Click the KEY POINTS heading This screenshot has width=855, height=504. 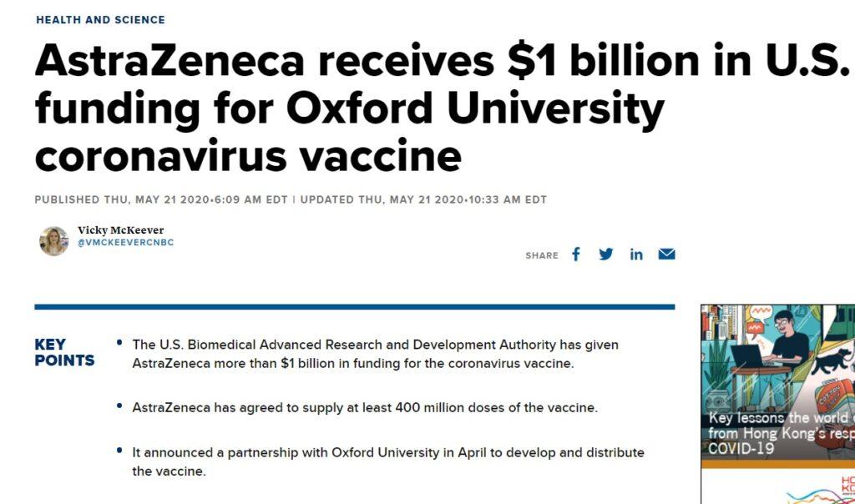pyautogui.click(x=64, y=352)
